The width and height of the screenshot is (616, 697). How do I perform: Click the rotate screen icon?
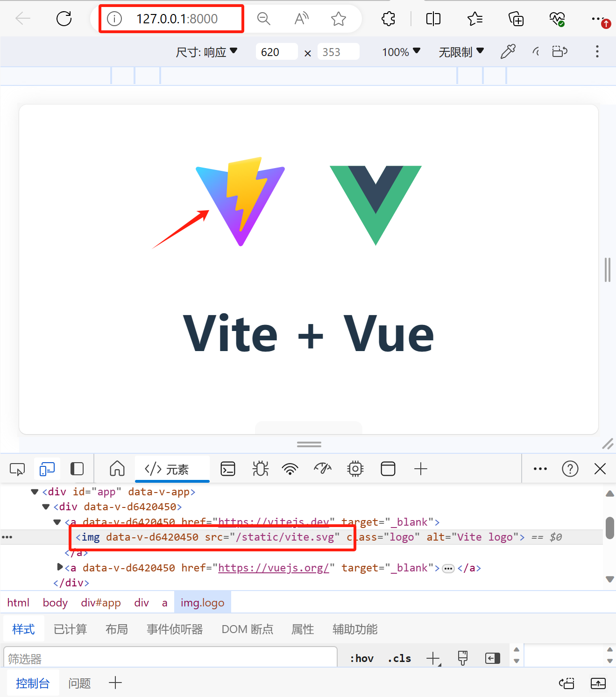pyautogui.click(x=559, y=51)
